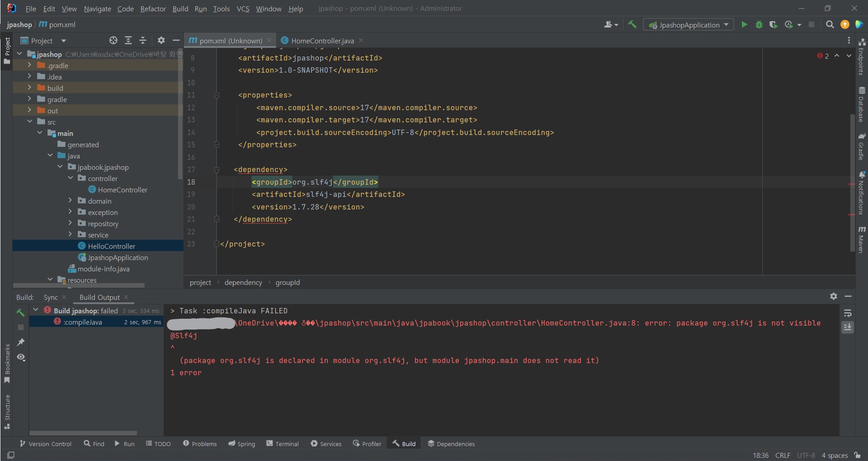The image size is (868, 461).
Task: Pin tab icon in Build panel sidebar
Action: pyautogui.click(x=20, y=342)
